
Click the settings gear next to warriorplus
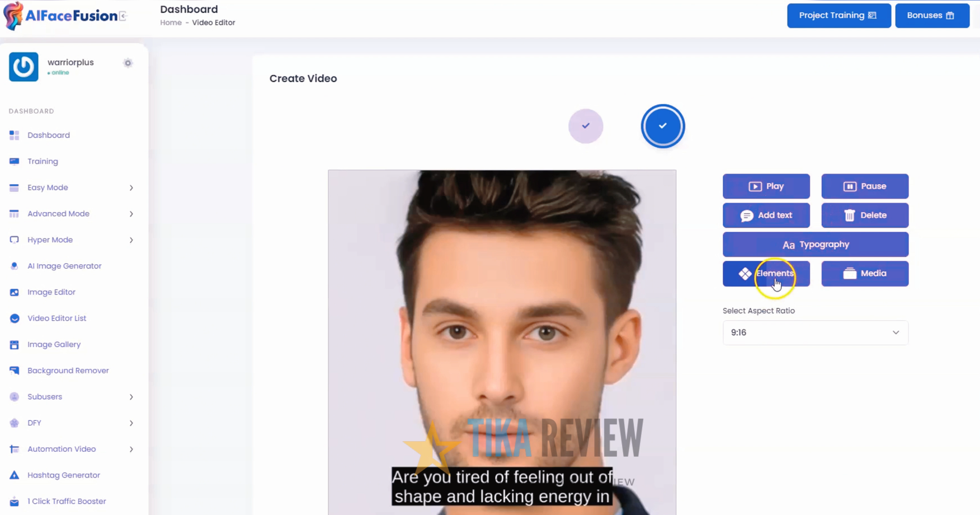point(128,63)
